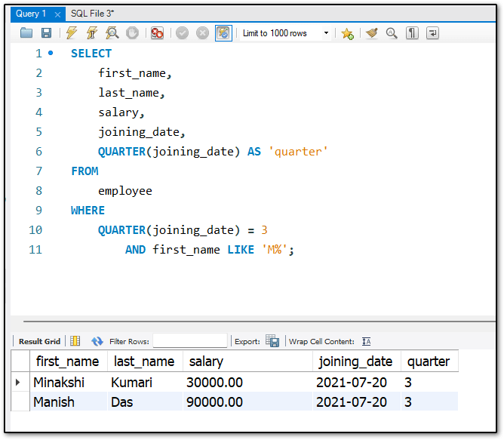Rollback transaction X icon
Screen dimensions: 504x440
click(202, 32)
